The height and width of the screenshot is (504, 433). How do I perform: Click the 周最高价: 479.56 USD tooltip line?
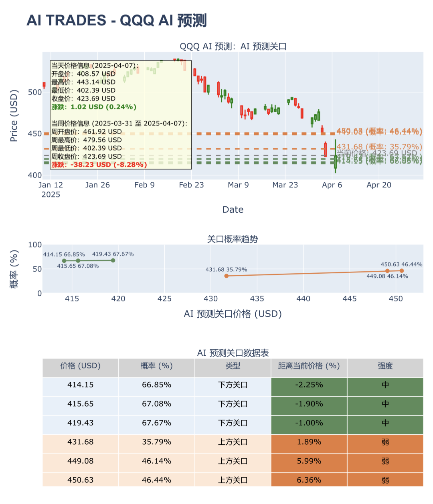pyautogui.click(x=87, y=140)
